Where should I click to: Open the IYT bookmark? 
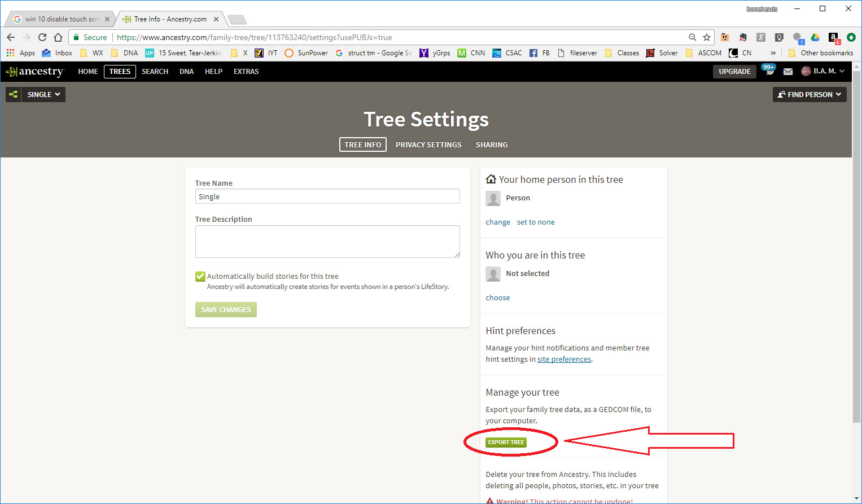[266, 53]
